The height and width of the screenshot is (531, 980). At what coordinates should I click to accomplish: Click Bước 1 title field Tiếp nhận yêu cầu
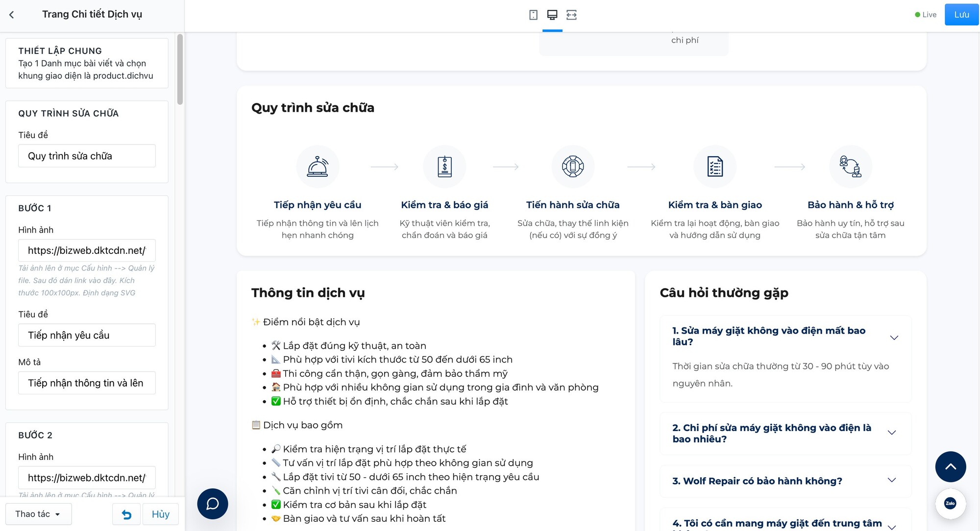[x=87, y=335]
